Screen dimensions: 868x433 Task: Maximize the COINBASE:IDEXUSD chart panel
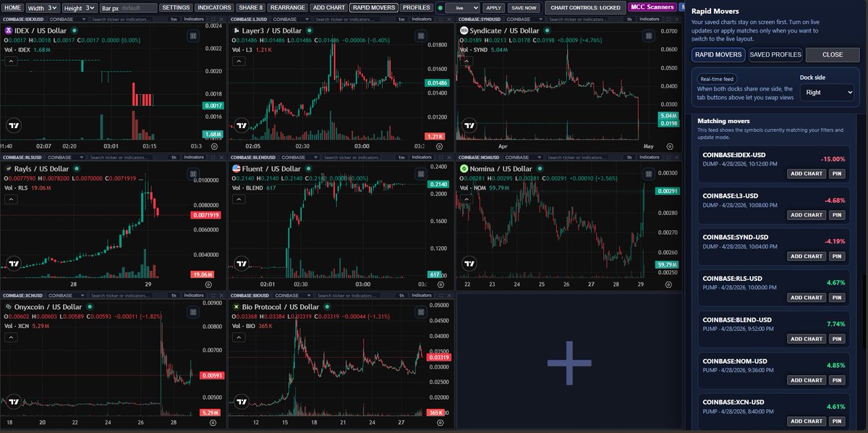click(213, 18)
